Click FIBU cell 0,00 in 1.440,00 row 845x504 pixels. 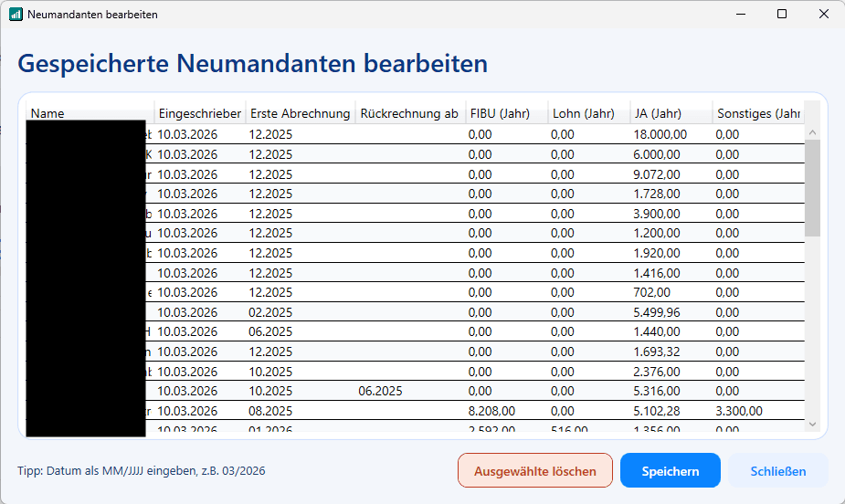coord(507,331)
